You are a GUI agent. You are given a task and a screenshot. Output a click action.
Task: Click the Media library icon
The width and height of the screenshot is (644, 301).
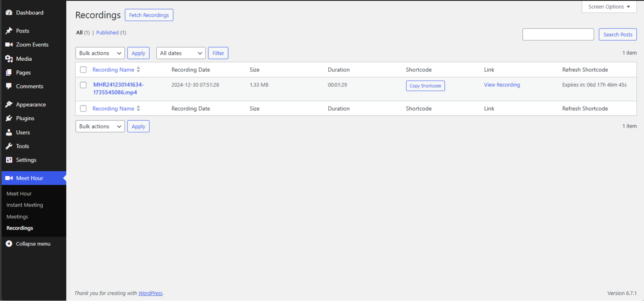point(9,59)
